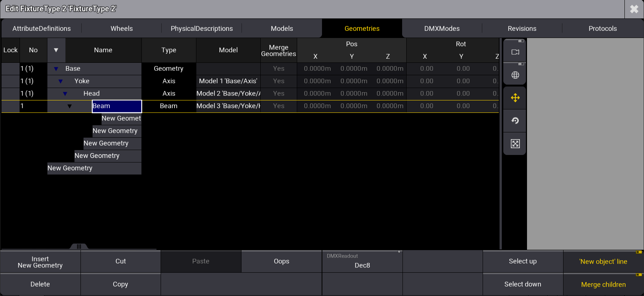
Task: Select the rotate tool icon
Action: click(x=515, y=121)
